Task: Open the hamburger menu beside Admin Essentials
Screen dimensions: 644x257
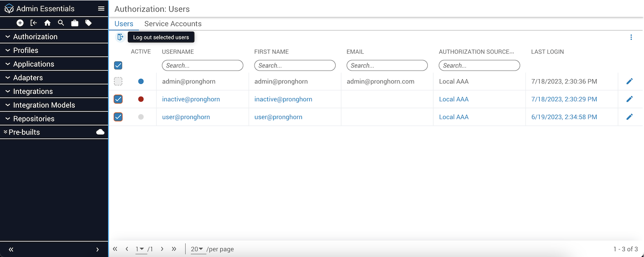Action: tap(101, 9)
